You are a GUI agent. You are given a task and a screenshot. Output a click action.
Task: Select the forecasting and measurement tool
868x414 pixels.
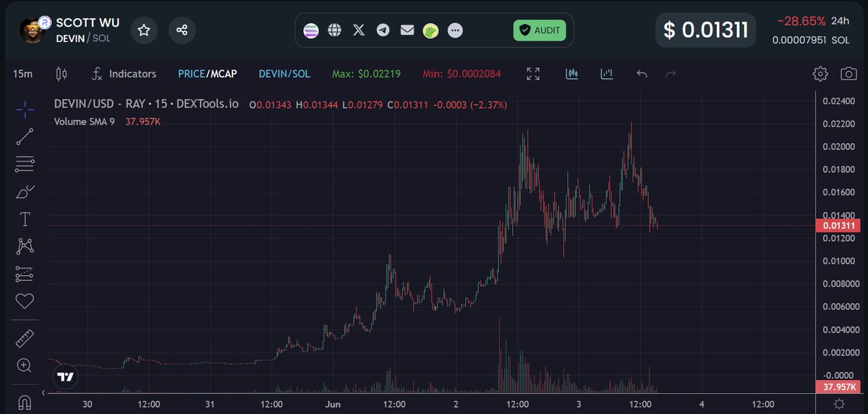[x=25, y=274]
